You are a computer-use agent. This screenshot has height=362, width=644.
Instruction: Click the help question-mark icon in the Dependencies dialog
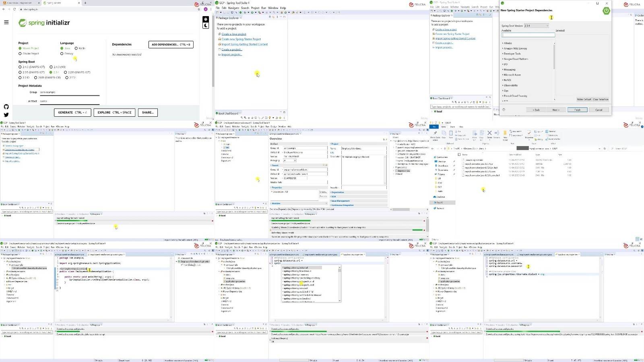coord(504,110)
